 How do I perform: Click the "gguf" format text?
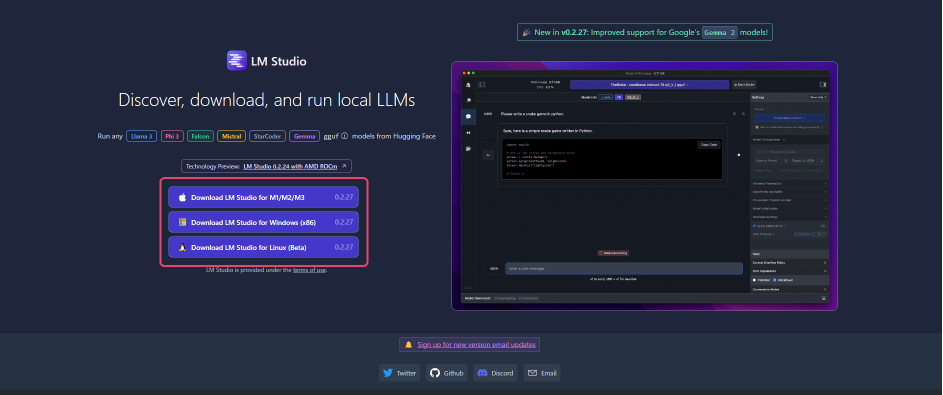(331, 136)
